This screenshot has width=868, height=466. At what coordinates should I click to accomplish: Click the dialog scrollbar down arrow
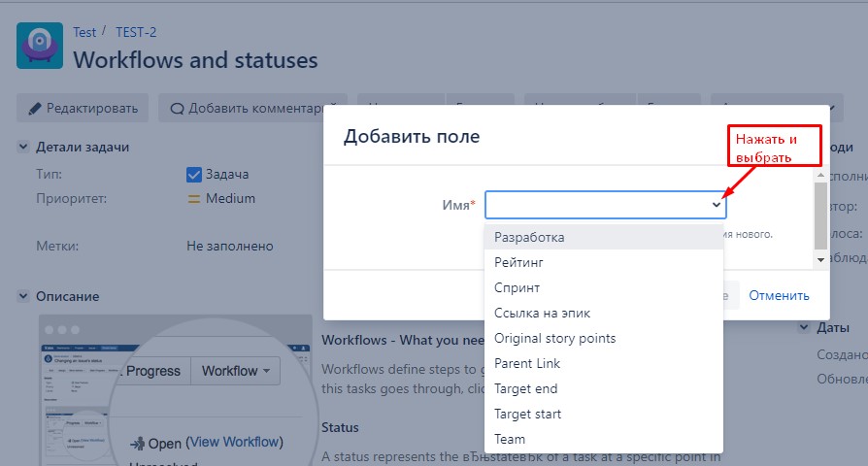[821, 259]
